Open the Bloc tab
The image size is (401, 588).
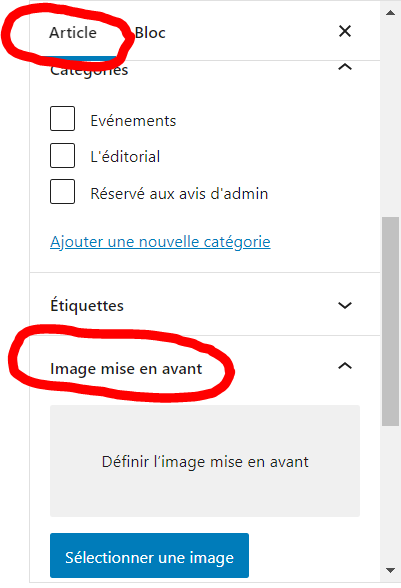pos(150,33)
